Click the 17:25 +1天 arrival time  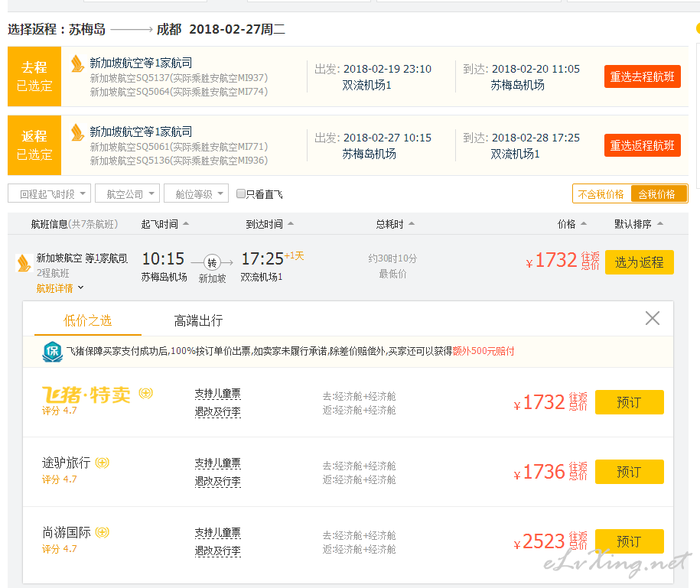click(272, 258)
